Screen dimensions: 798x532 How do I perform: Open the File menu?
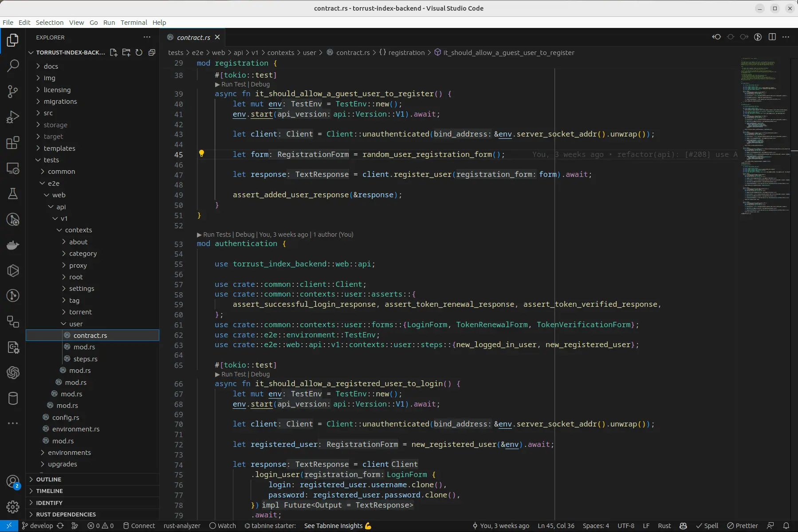click(x=8, y=23)
